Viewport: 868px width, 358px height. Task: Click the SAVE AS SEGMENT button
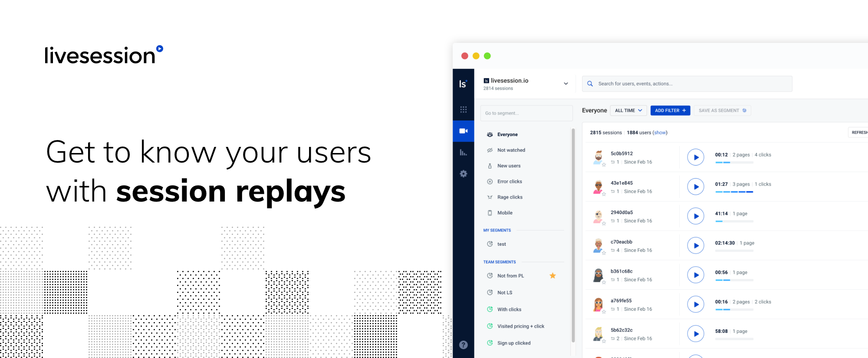(x=722, y=111)
